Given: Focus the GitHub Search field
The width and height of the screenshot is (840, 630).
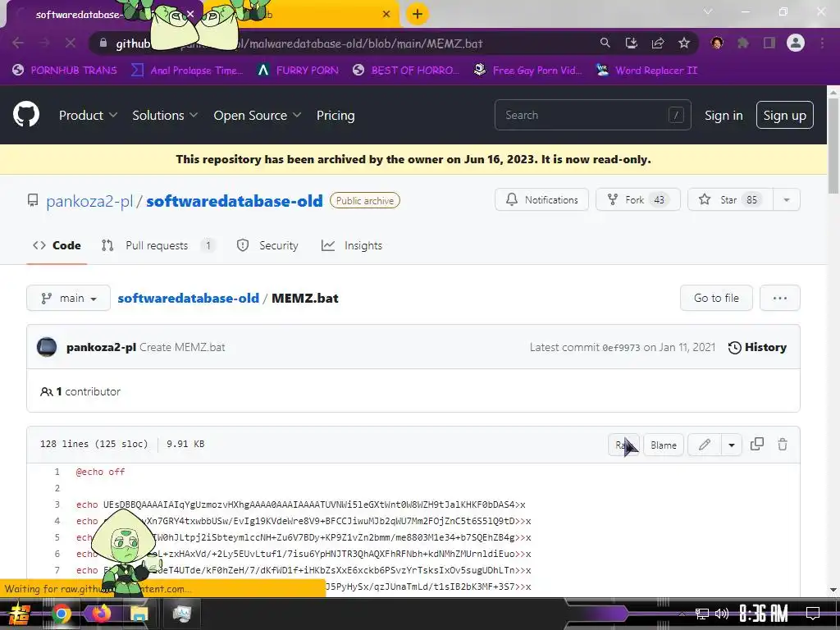Looking at the screenshot, I should (x=592, y=115).
